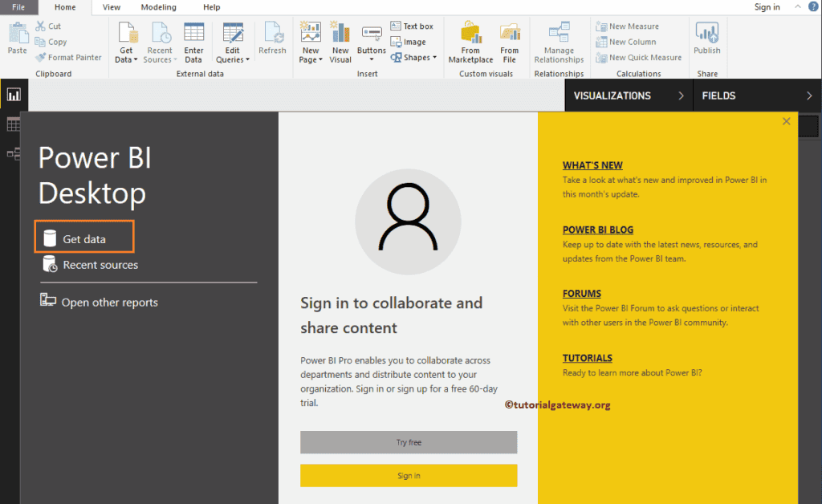The height and width of the screenshot is (504, 822).
Task: Open the WHAT'S NEW link
Action: coord(592,165)
